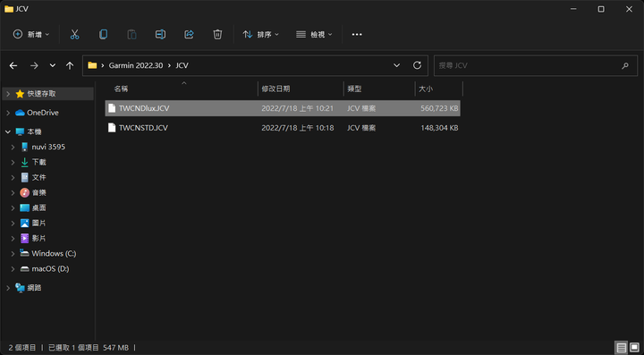The image size is (644, 355).
Task: Open 圖片 Pictures in sidebar
Action: (x=39, y=223)
